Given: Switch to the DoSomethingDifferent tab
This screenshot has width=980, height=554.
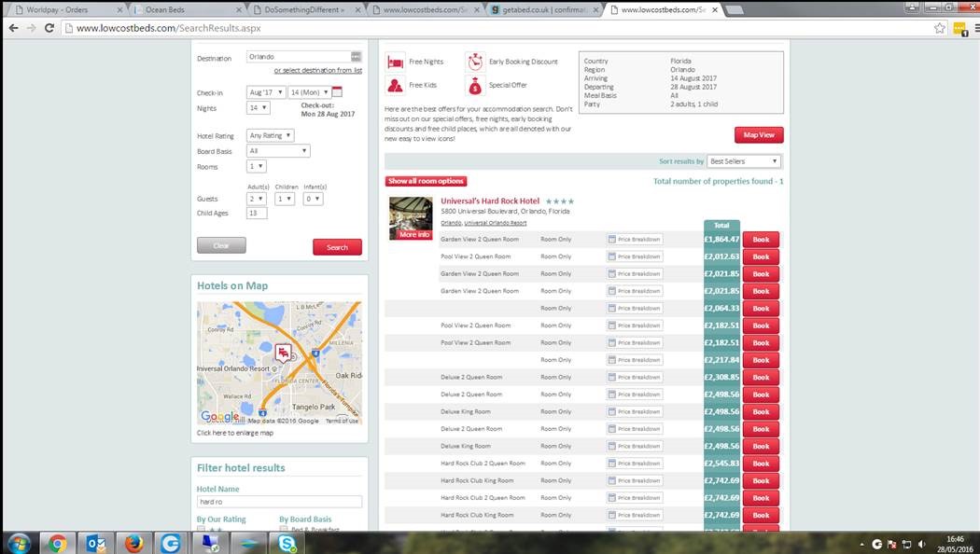Looking at the screenshot, I should pyautogui.click(x=303, y=10).
